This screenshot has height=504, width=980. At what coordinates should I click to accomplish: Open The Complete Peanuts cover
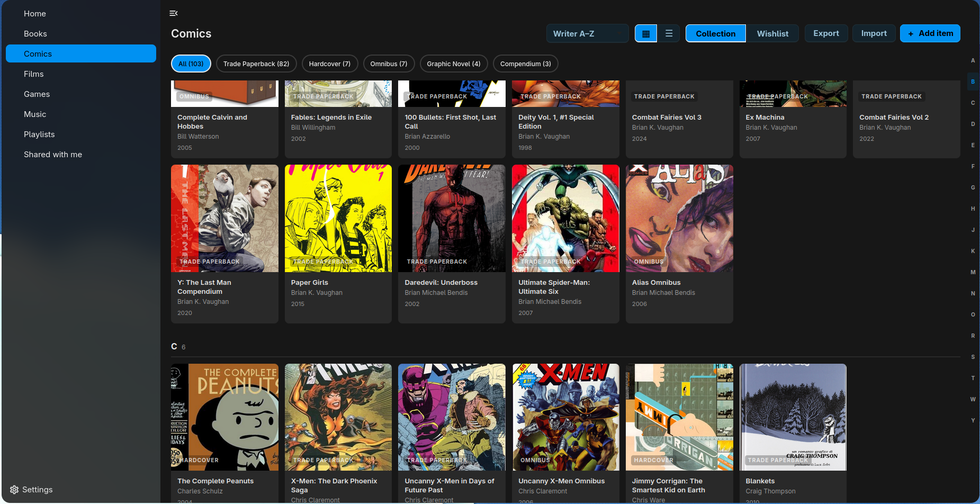coord(224,417)
